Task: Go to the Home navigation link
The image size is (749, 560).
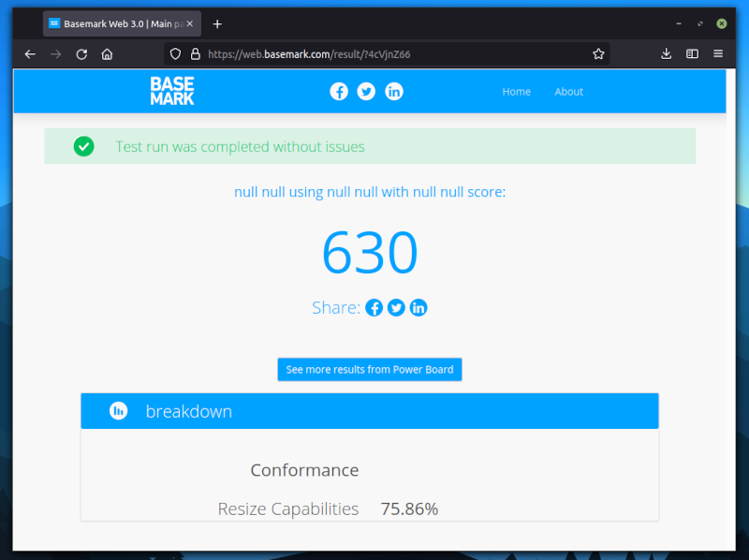Action: point(517,92)
